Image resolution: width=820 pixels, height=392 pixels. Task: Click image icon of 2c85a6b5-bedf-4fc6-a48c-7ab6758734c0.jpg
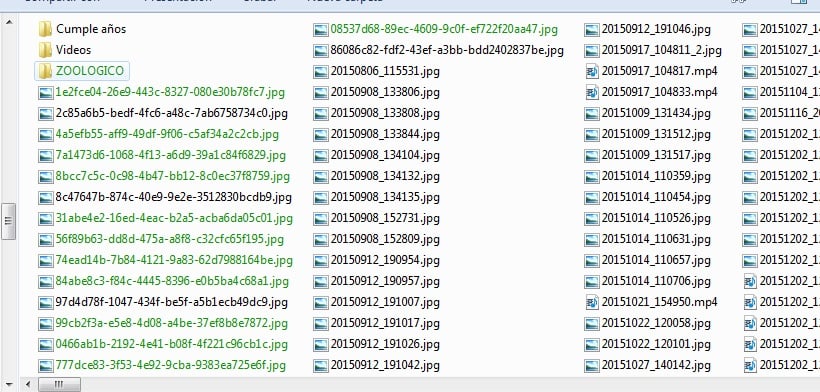[x=46, y=114]
